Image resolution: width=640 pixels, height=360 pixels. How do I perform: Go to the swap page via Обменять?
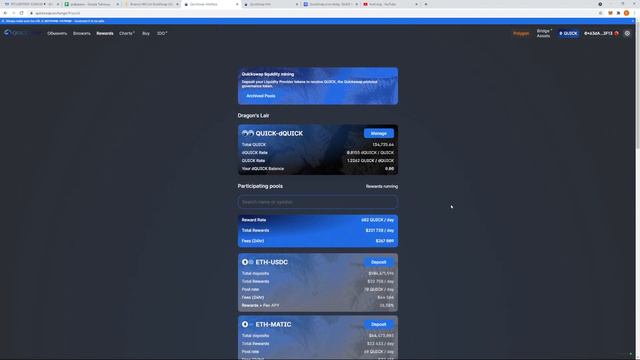57,33
